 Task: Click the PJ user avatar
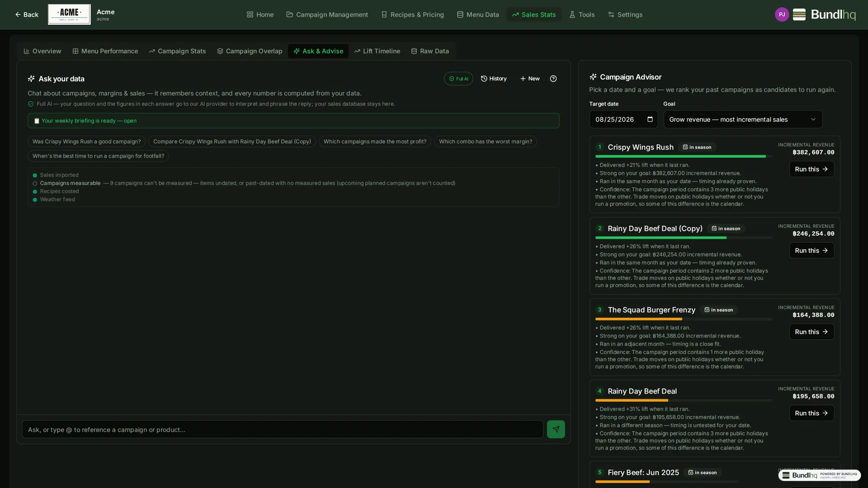pyautogui.click(x=782, y=14)
